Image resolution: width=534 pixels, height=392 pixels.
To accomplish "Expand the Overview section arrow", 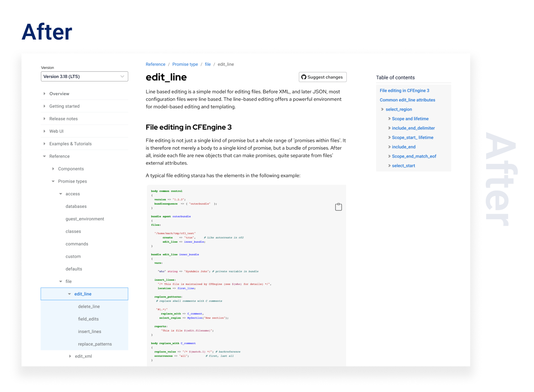I will click(x=44, y=94).
